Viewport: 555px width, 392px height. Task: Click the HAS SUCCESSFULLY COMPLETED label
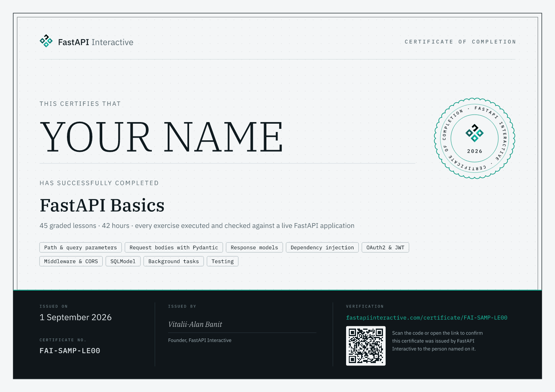[x=99, y=183]
